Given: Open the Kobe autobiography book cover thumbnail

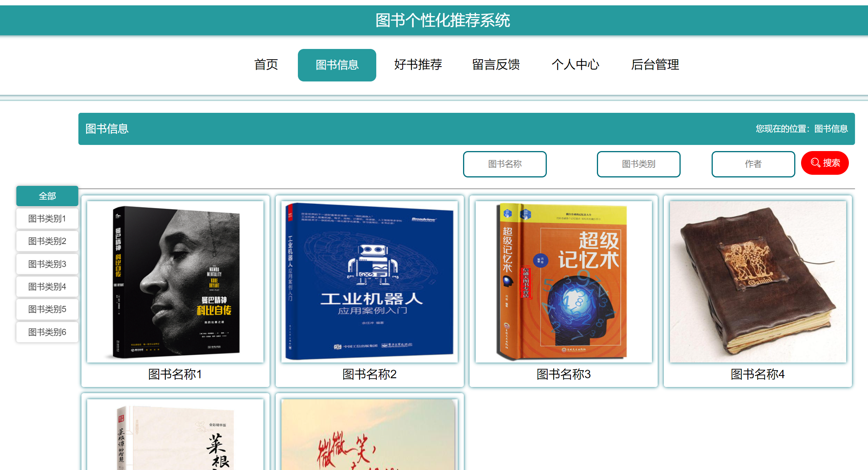Looking at the screenshot, I should [175, 279].
